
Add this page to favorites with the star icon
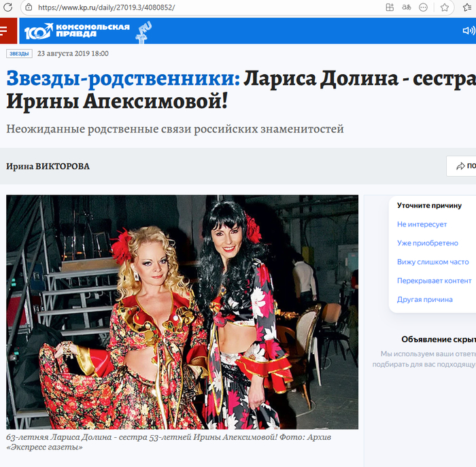pos(445,7)
